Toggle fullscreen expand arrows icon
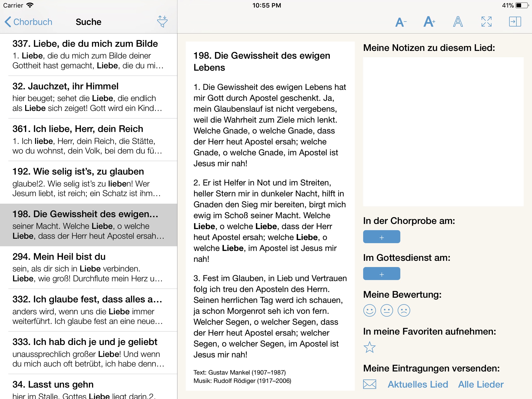 (487, 22)
